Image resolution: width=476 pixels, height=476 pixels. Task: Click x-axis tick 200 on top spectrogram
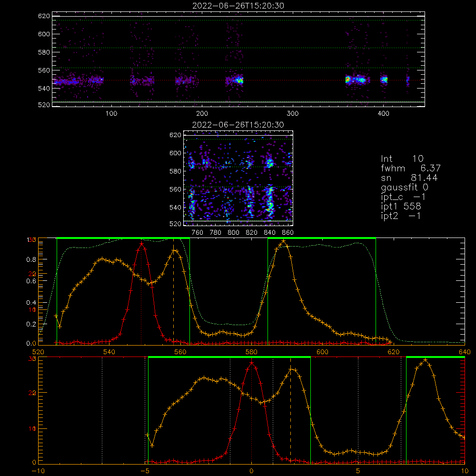[x=202, y=114]
